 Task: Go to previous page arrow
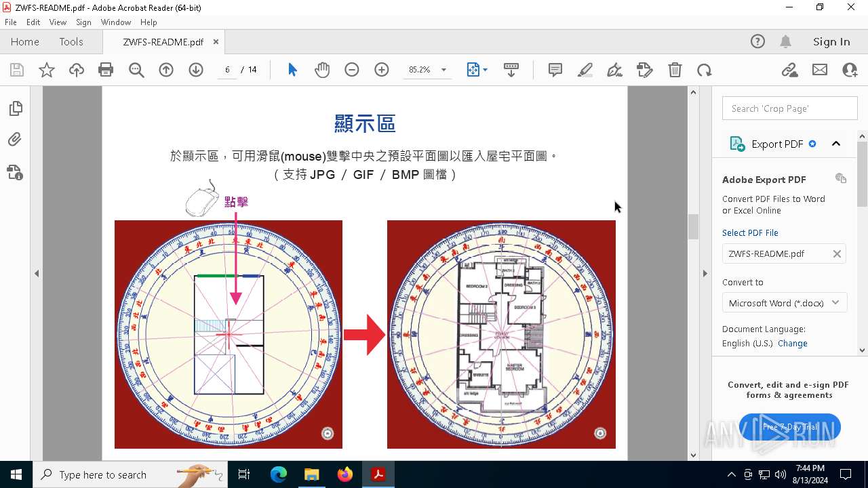[x=166, y=70]
